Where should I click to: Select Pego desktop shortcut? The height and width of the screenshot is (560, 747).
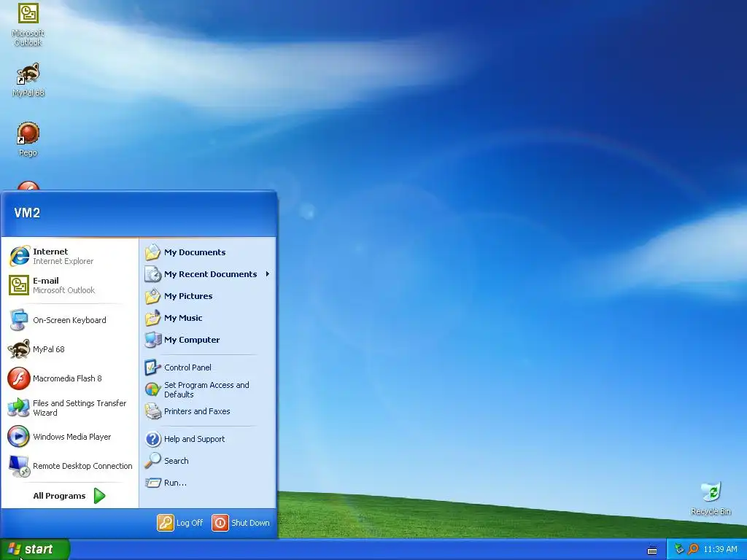(28, 139)
